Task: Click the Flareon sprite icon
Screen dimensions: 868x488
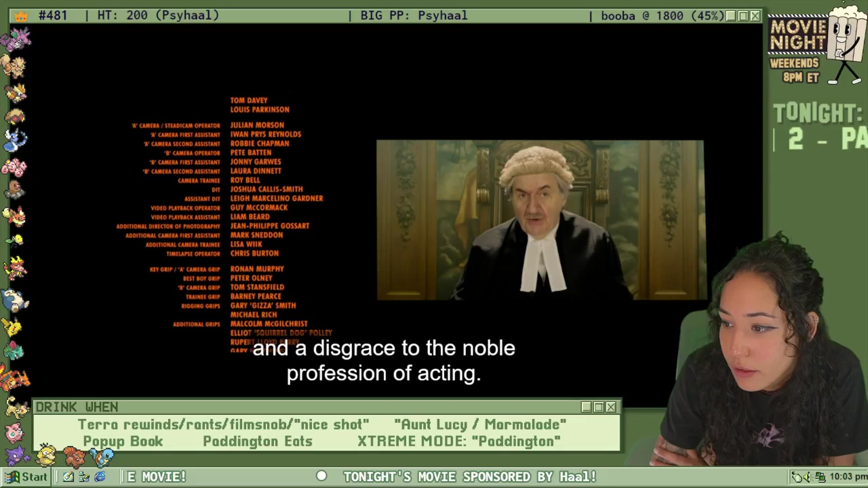Action: (x=14, y=216)
